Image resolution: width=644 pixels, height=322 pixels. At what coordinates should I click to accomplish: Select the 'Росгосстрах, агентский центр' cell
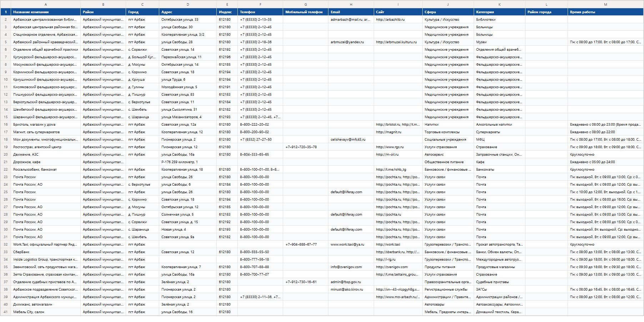(x=46, y=147)
